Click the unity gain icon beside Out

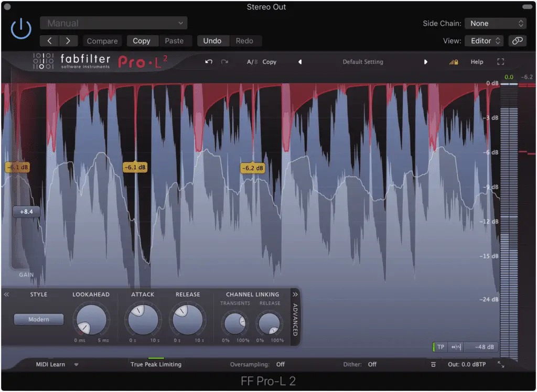(433, 365)
